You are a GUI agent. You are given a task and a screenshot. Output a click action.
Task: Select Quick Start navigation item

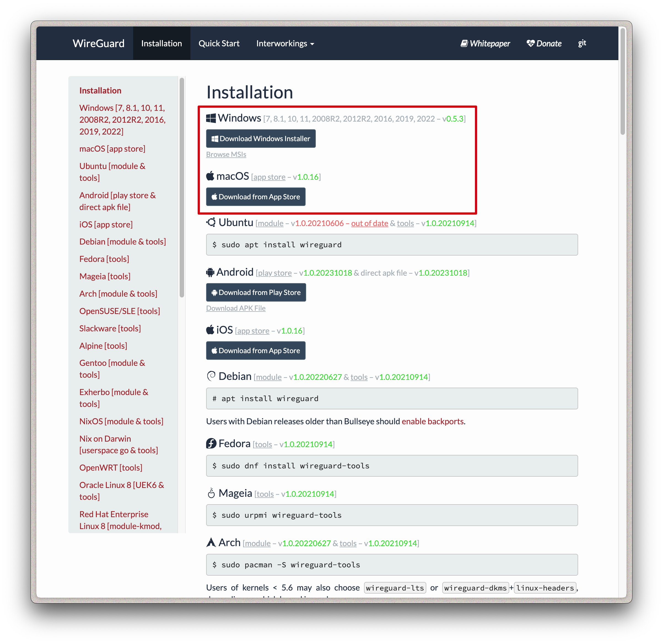click(219, 43)
